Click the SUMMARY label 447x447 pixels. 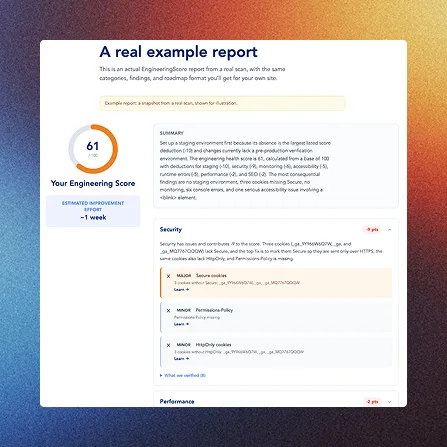172,133
